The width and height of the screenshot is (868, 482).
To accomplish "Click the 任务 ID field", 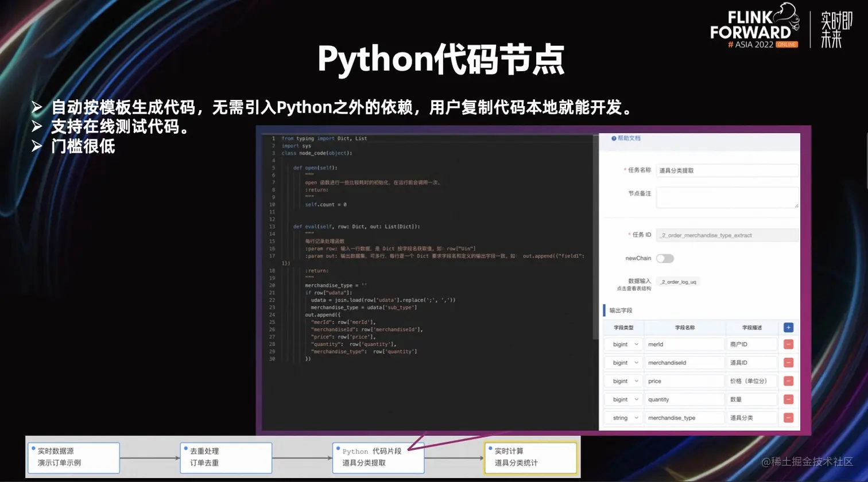I will [x=727, y=235].
